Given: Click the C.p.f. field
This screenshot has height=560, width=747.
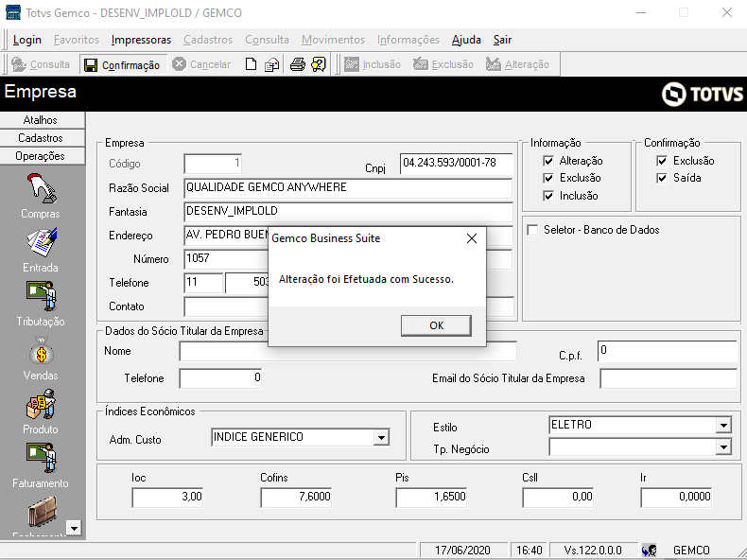Looking at the screenshot, I should point(668,351).
